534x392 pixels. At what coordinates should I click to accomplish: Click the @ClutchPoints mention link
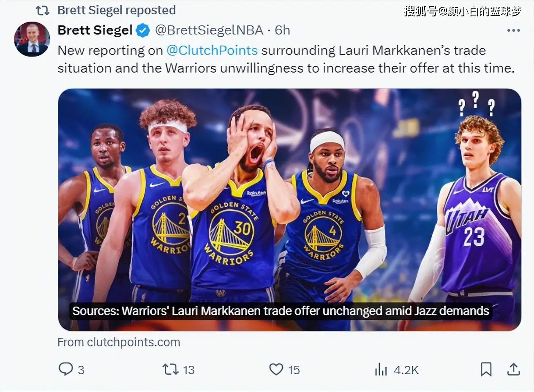click(212, 50)
